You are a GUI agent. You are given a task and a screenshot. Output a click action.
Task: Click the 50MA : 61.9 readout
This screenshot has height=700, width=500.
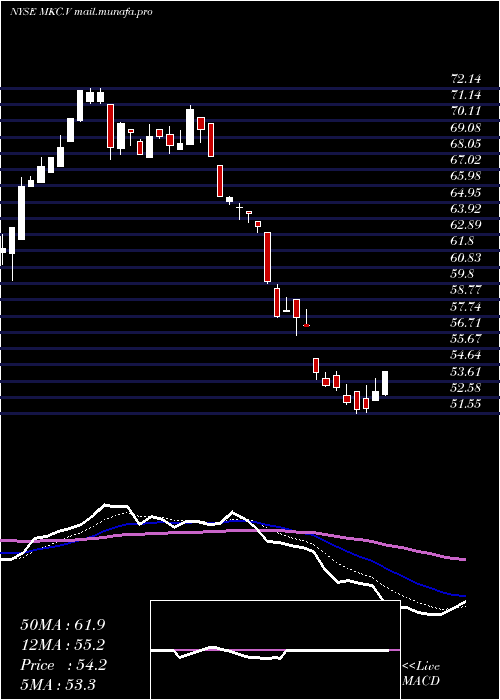(x=63, y=625)
